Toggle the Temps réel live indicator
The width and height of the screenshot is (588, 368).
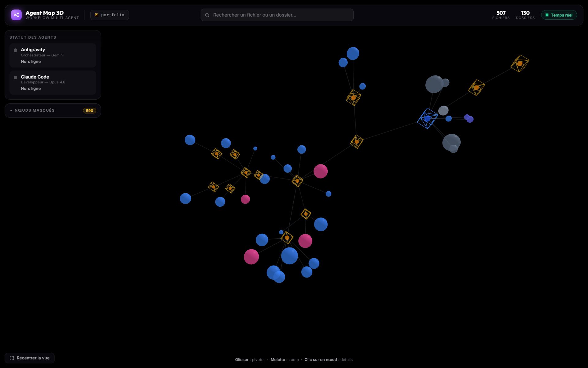pos(559,15)
